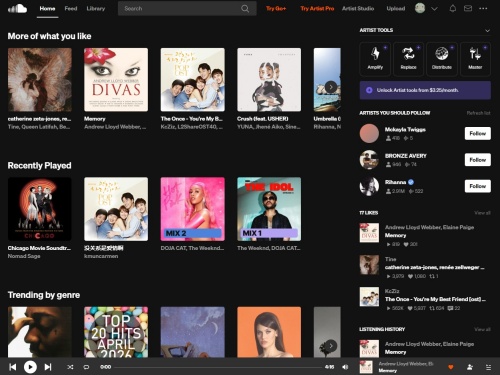Viewport: 500px width, 375px height.
Task: Open the Home tab
Action: (47, 8)
